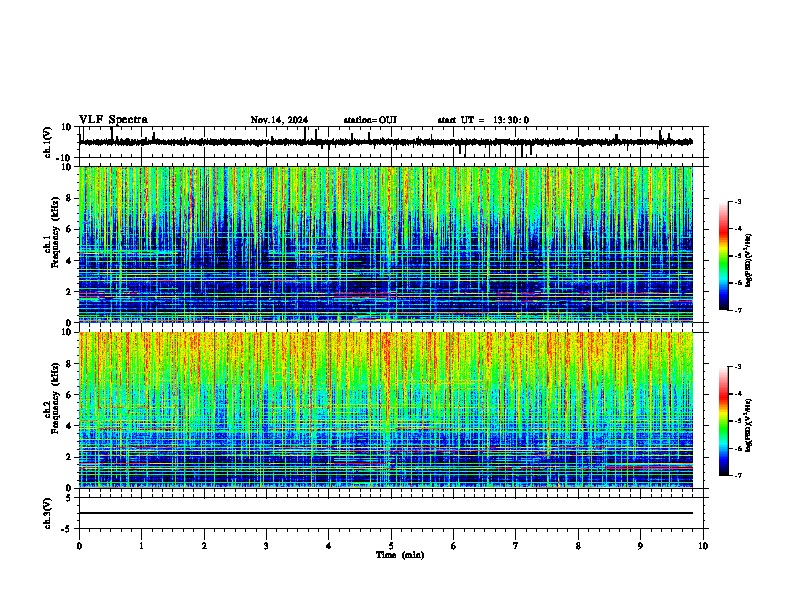Click the "station=OUI" header label

(370, 120)
